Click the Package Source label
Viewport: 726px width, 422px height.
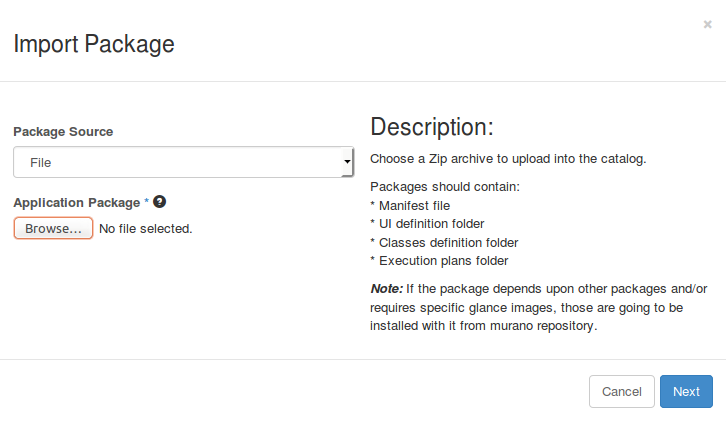coord(63,132)
